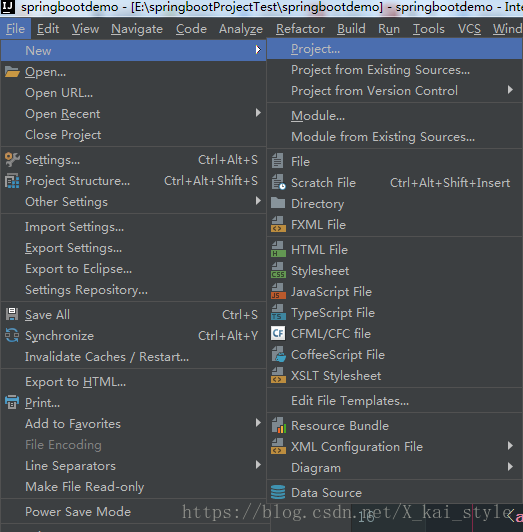Open the Code menu
The width and height of the screenshot is (523, 532).
point(191,29)
